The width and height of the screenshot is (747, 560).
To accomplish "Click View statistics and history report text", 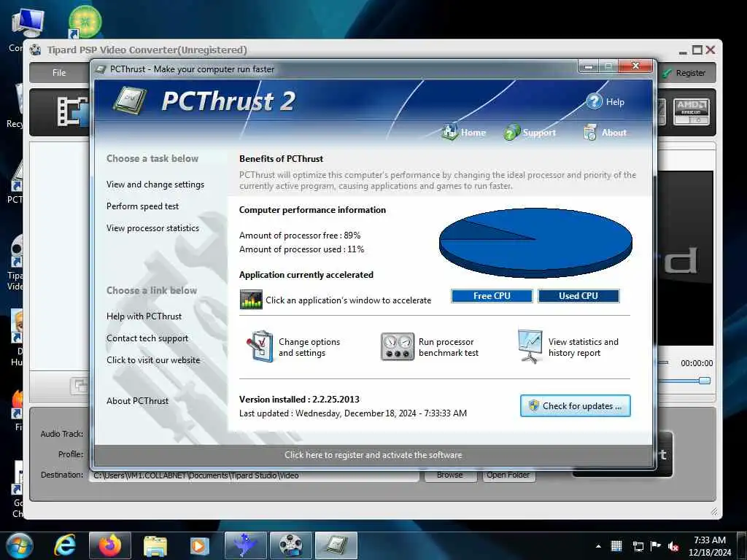I will (x=583, y=347).
